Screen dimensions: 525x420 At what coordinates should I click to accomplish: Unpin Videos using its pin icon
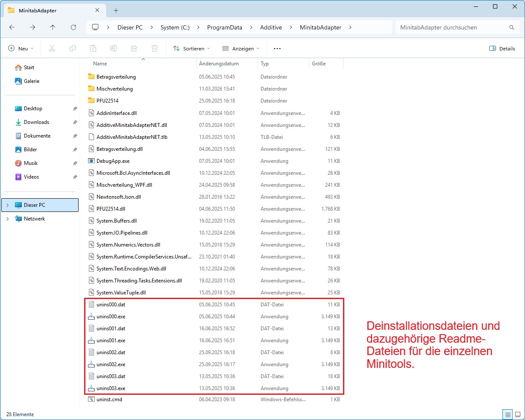[75, 177]
